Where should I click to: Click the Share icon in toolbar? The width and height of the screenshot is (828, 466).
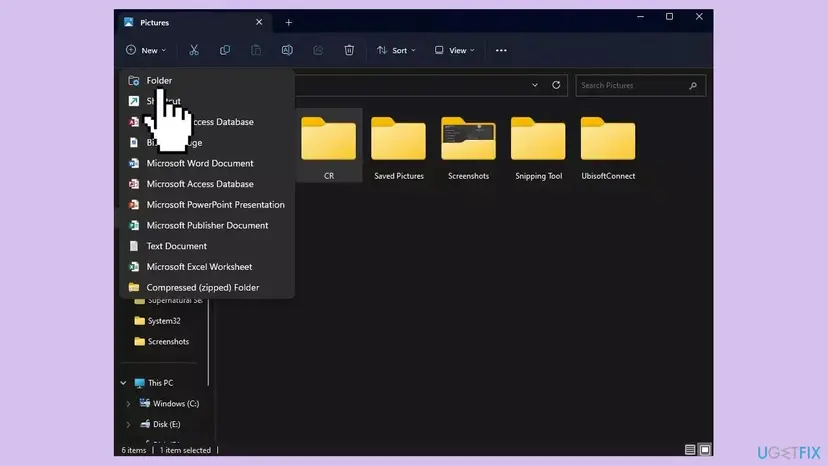coord(318,50)
